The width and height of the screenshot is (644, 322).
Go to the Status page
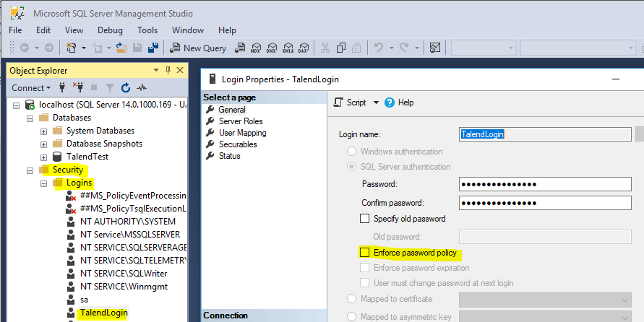click(x=230, y=155)
